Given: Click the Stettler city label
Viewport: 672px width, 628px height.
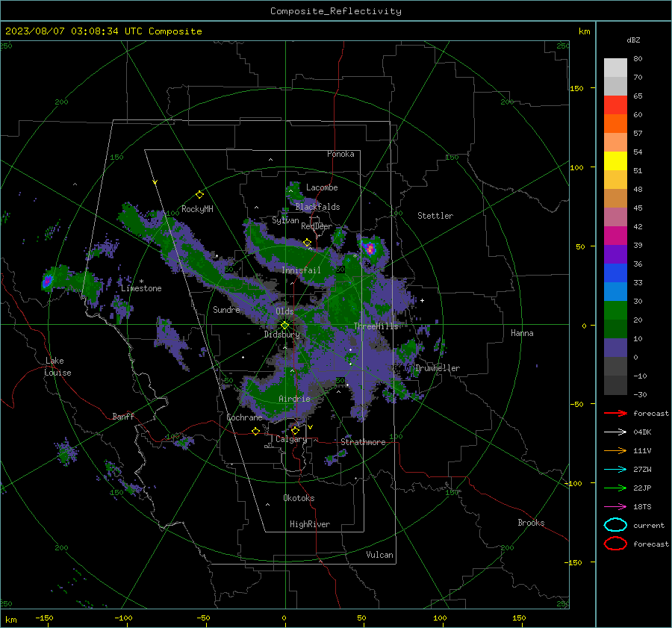Looking at the screenshot, I should click(x=435, y=216).
